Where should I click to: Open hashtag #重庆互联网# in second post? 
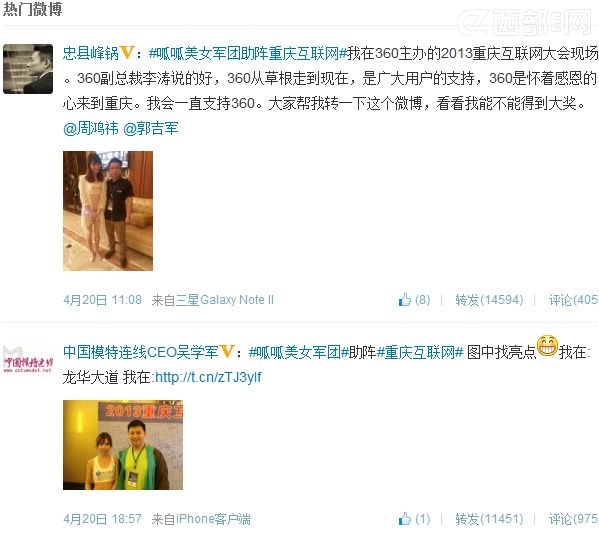click(420, 351)
